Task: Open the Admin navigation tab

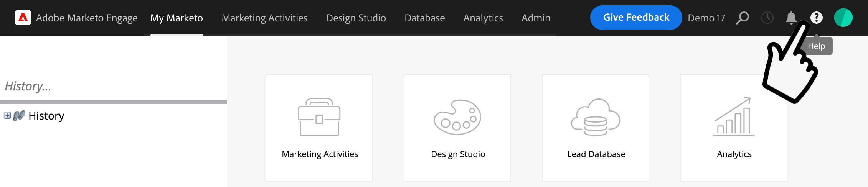Action: (x=536, y=18)
